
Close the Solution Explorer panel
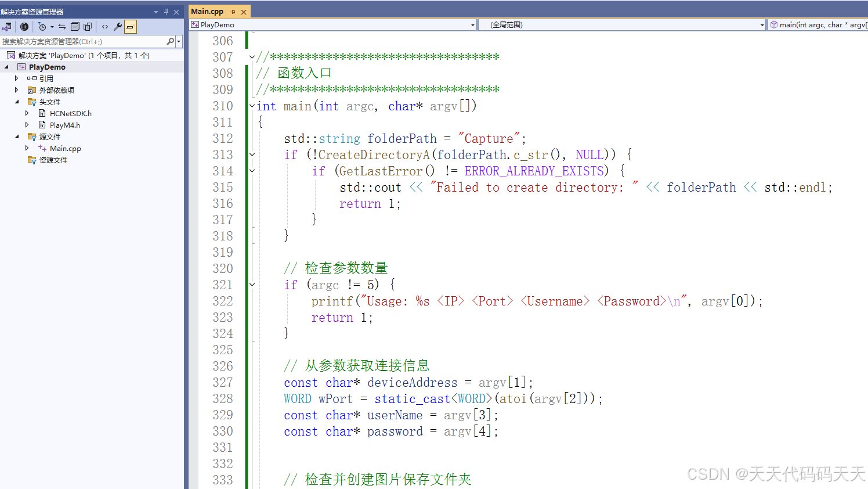pyautogui.click(x=176, y=12)
